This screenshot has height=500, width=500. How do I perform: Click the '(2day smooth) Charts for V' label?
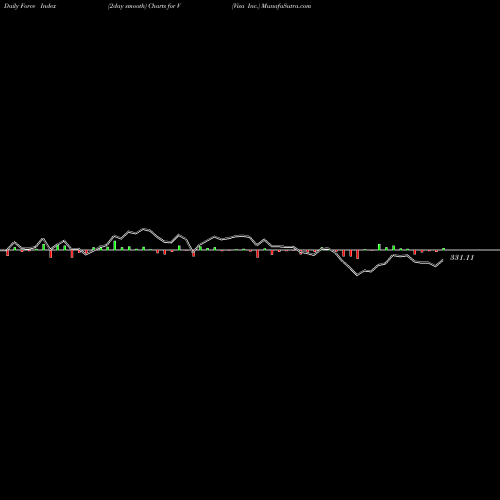[144, 6]
